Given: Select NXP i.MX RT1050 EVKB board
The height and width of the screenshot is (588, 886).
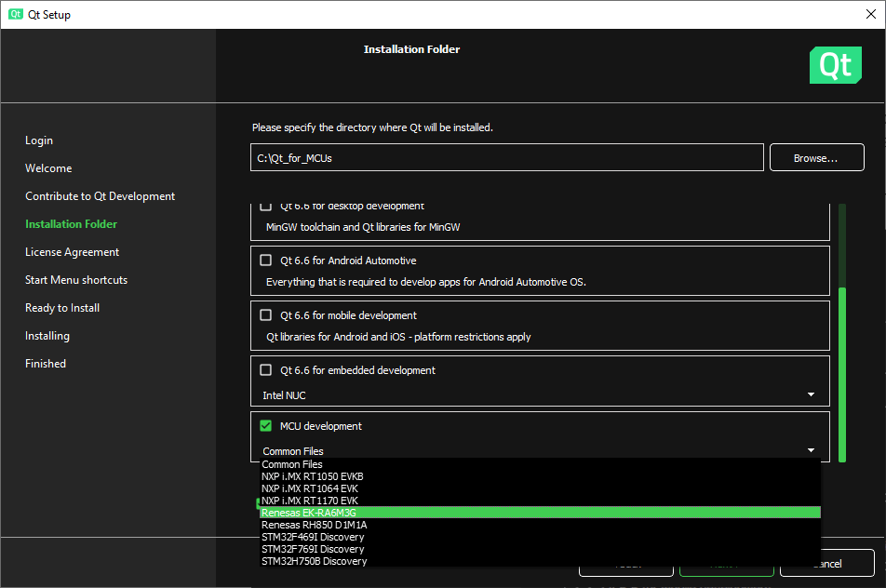Looking at the screenshot, I should [x=312, y=476].
